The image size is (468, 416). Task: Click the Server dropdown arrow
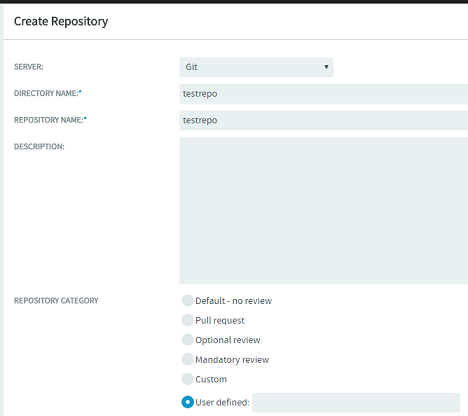click(326, 67)
